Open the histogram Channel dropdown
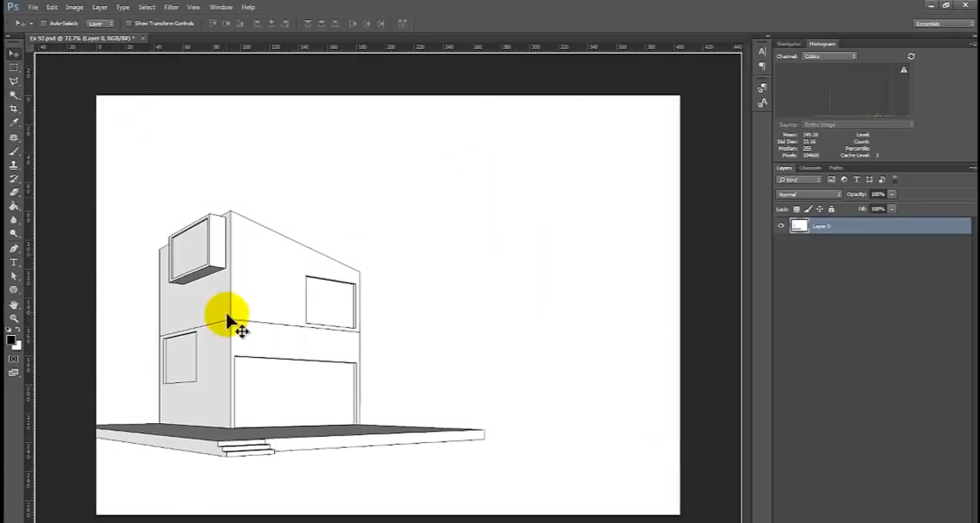Screen dimensions: 980x523 [828, 56]
